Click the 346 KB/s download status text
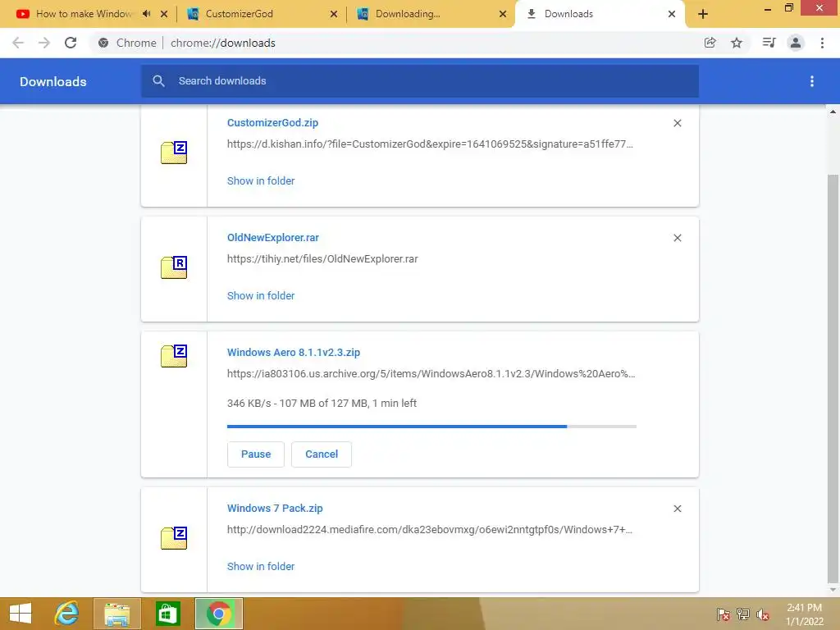Screen dimensions: 840x630 tap(322, 404)
